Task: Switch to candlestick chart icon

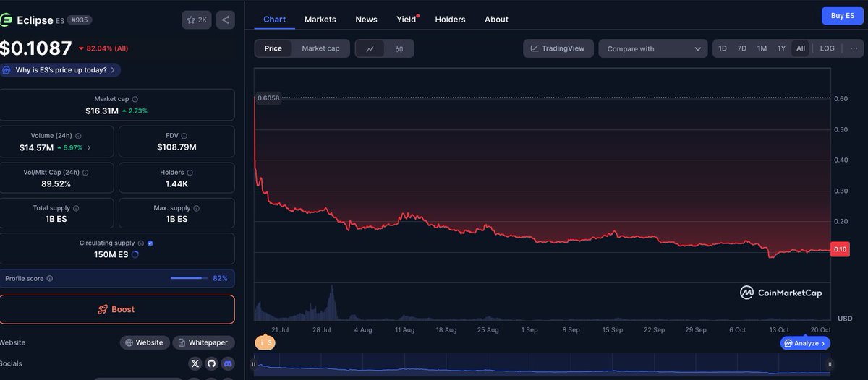Action: [x=399, y=48]
